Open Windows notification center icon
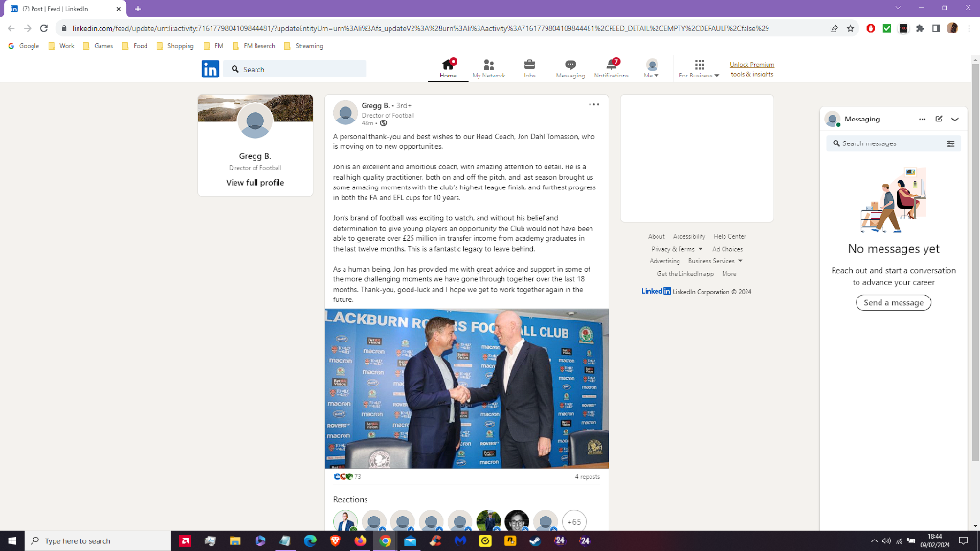 963,541
